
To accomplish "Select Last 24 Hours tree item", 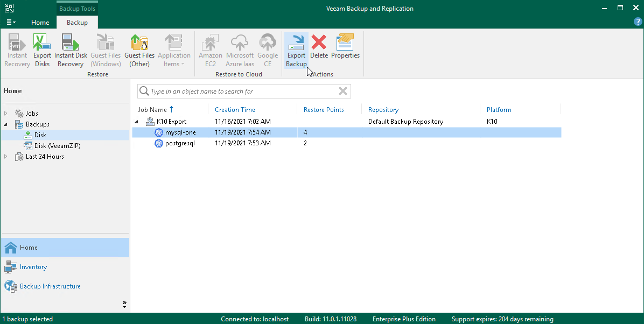I will [45, 157].
